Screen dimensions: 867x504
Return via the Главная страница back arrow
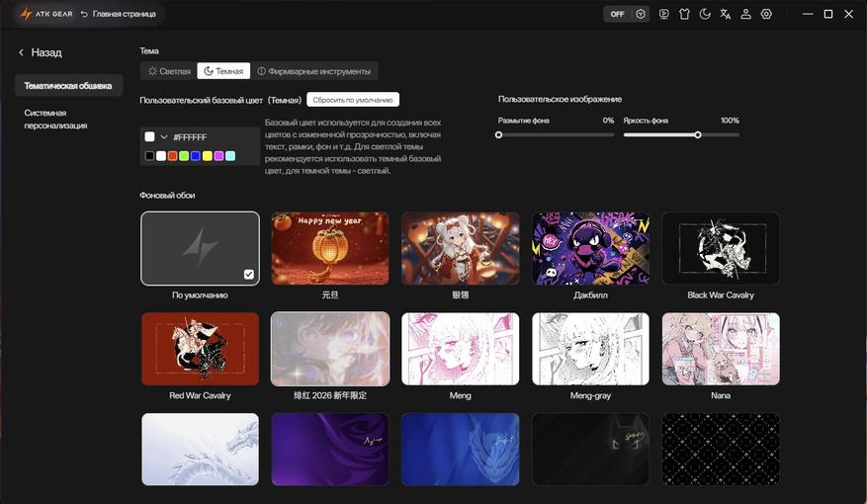pyautogui.click(x=84, y=14)
